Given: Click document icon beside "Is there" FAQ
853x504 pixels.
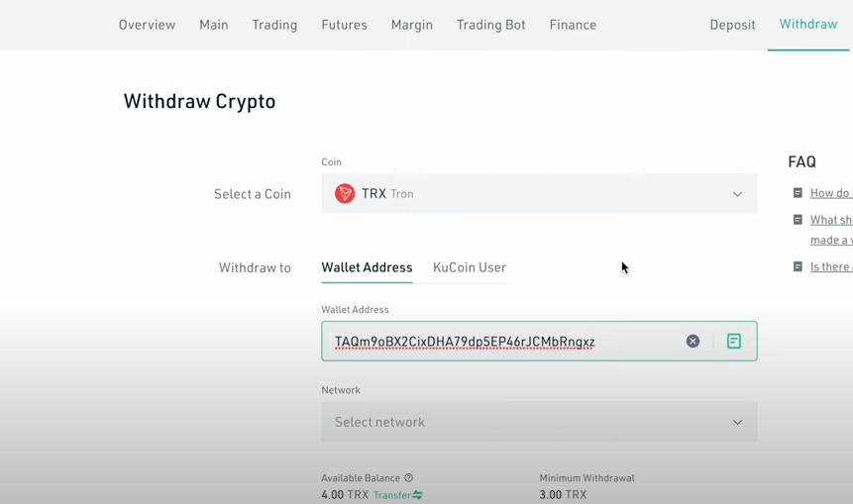Looking at the screenshot, I should pyautogui.click(x=798, y=266).
